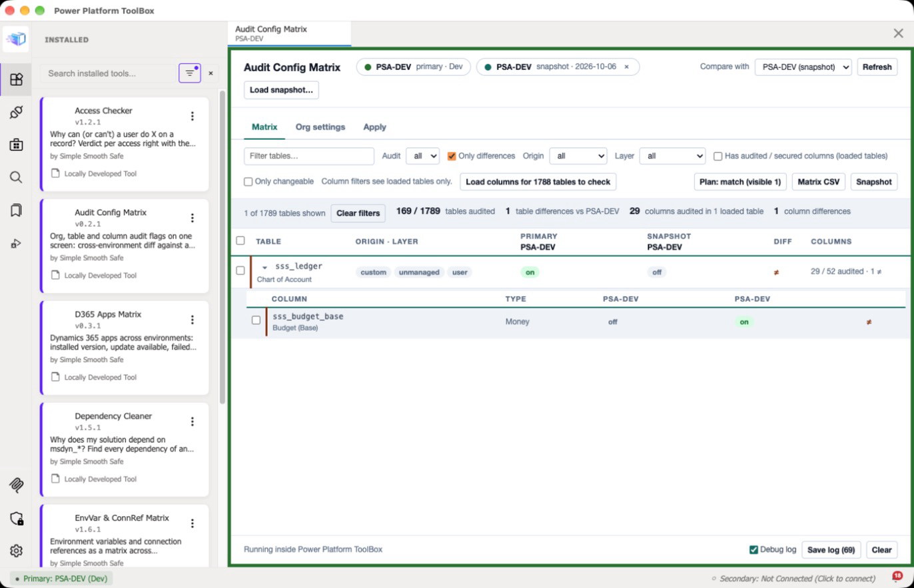The height and width of the screenshot is (588, 914).
Task: Open the connections plug icon in sidebar
Action: [x=16, y=112]
